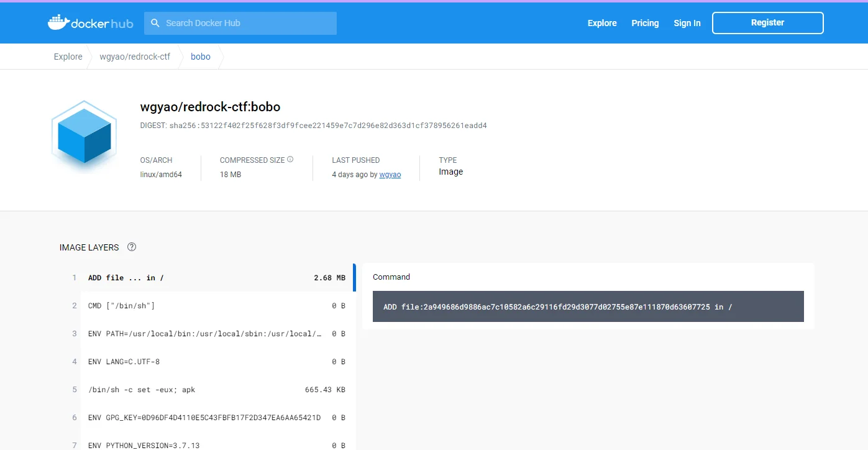The image size is (868, 450).
Task: Click the Image Layers help icon
Action: pos(132,247)
